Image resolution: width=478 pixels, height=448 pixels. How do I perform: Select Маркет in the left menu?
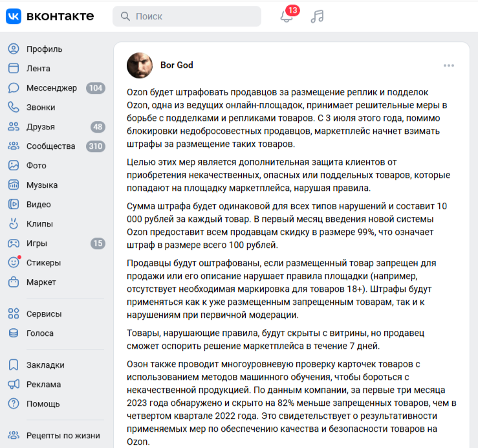tap(41, 282)
